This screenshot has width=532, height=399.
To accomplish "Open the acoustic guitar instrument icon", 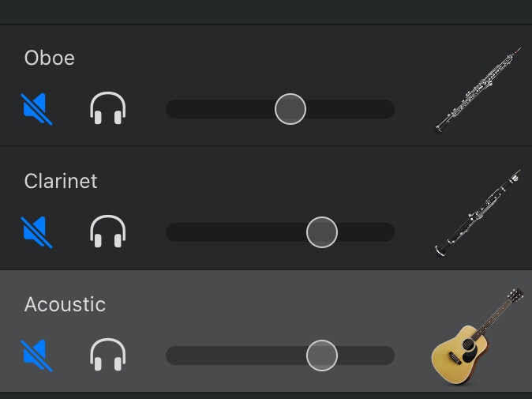I will point(478,337).
